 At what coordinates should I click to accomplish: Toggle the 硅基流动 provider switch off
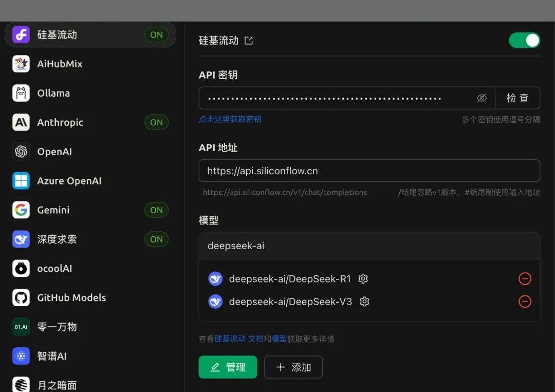(524, 40)
